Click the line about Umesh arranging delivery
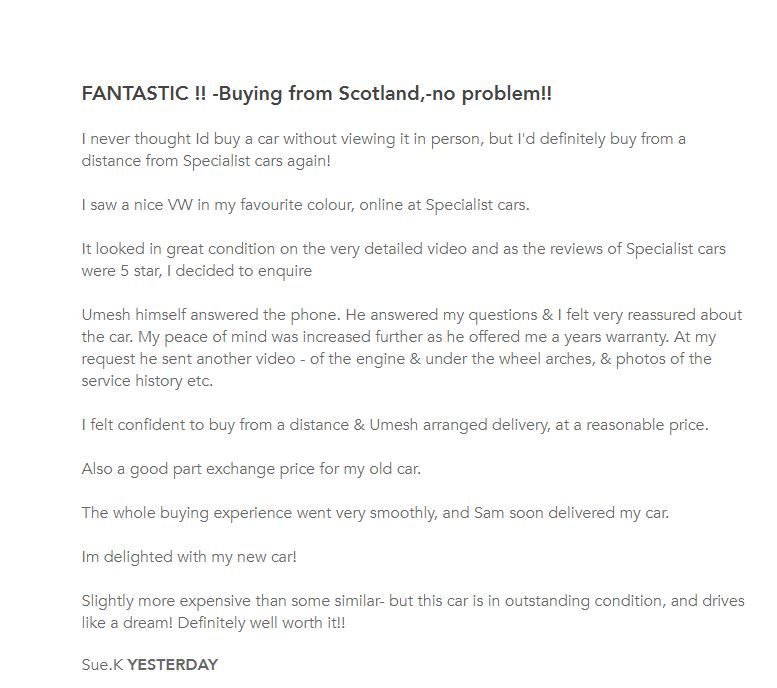This screenshot has width=777, height=688. pos(394,425)
